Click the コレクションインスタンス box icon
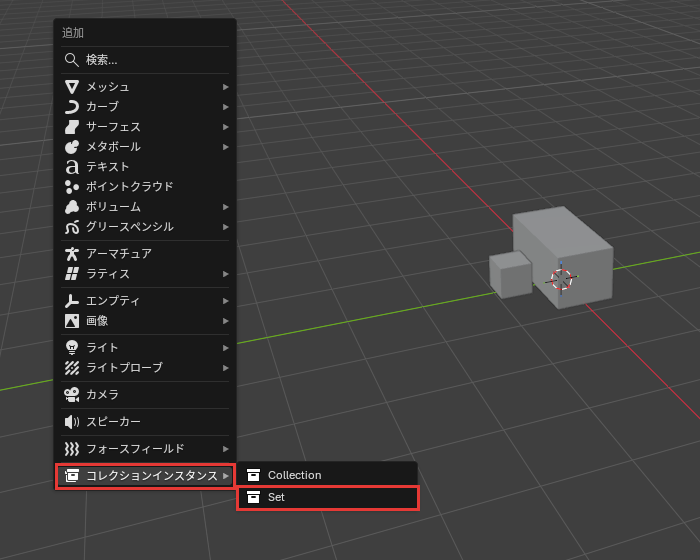 tap(72, 476)
